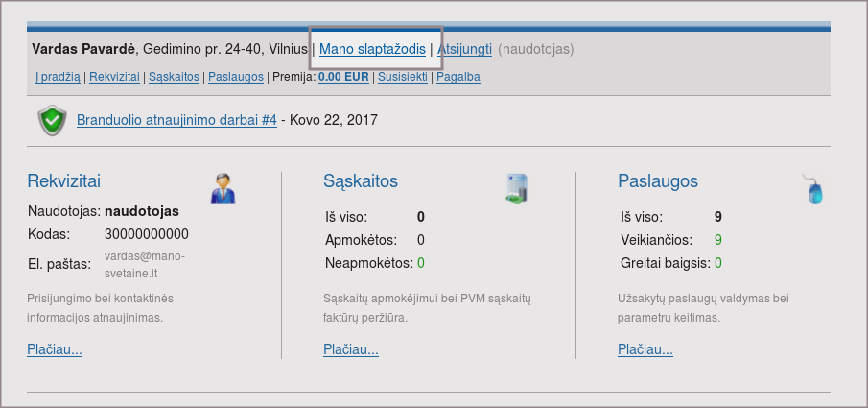868x408 pixels.
Task: Log out via Atsijungti link
Action: [464, 48]
